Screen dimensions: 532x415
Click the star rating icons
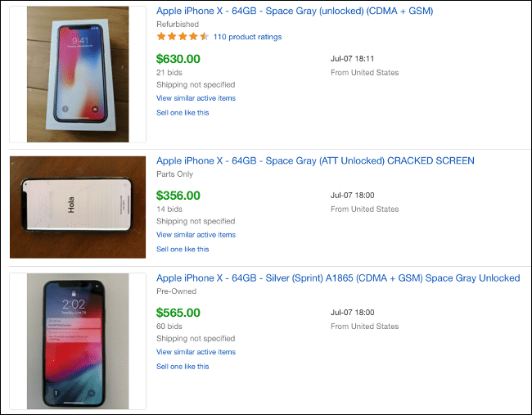point(183,37)
